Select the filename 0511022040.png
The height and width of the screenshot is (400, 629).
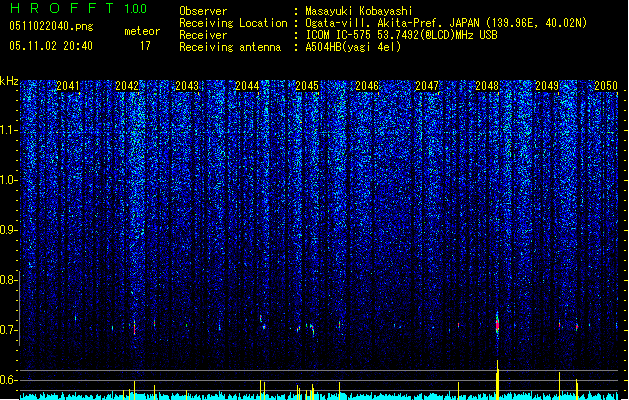[51, 26]
